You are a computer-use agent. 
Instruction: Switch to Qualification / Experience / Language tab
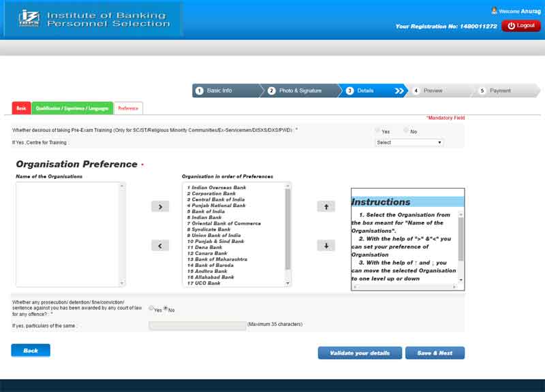pos(72,108)
